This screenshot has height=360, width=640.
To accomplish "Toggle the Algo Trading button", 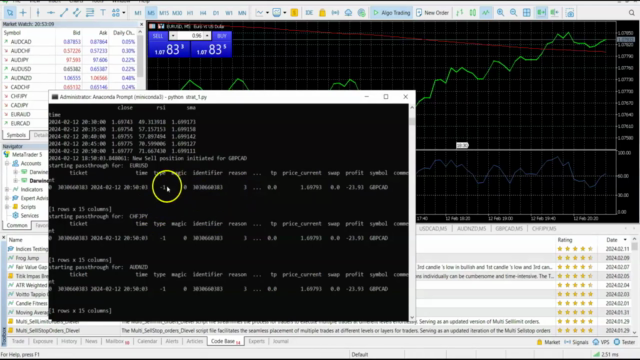I will (x=391, y=13).
